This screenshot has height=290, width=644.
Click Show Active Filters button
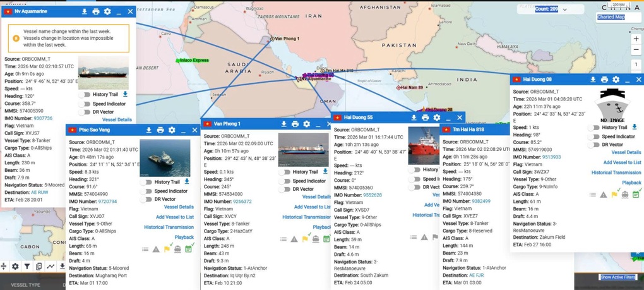click(x=618, y=277)
